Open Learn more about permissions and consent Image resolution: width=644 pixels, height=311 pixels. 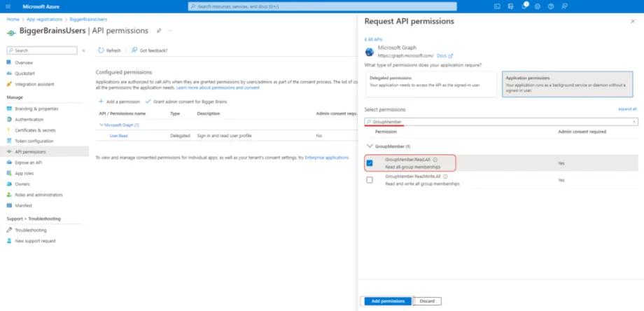click(x=218, y=88)
